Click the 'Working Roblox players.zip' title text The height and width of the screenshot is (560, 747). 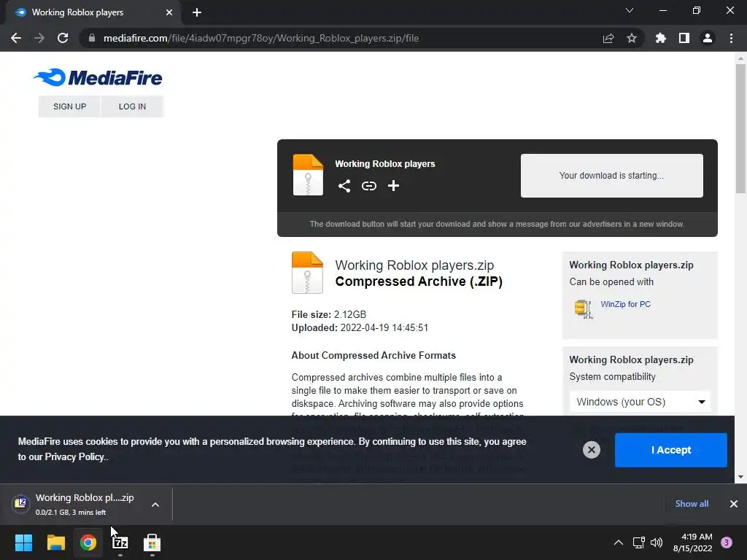point(414,265)
